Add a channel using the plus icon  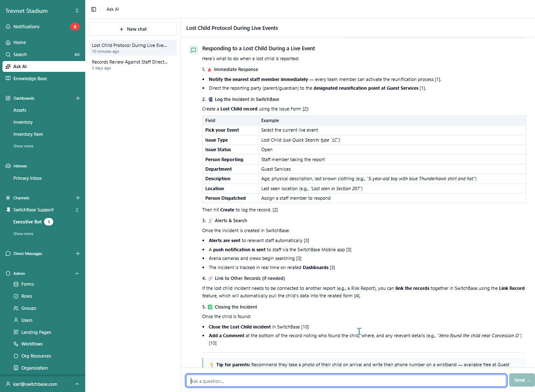[x=77, y=198]
